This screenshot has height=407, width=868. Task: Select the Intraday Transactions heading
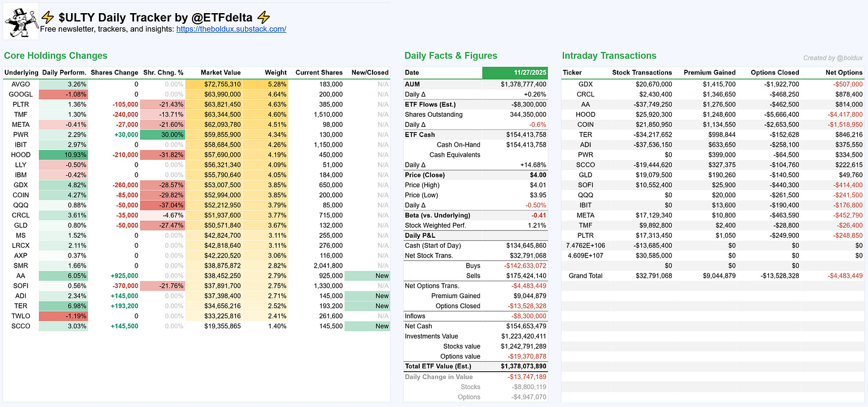[609, 55]
